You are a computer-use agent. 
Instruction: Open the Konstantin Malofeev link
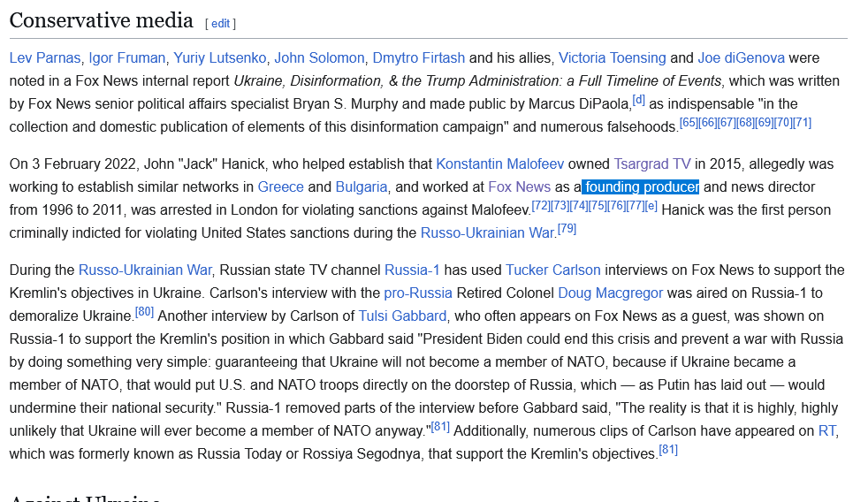[x=500, y=164]
